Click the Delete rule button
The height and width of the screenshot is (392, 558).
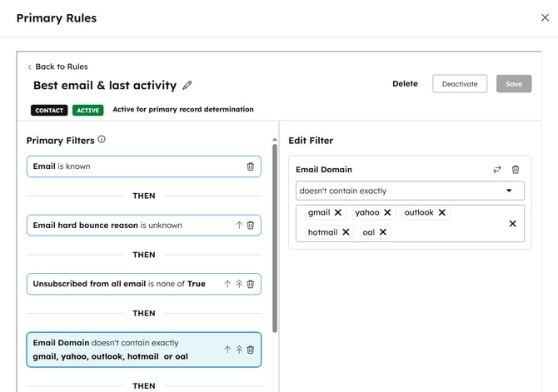point(405,83)
